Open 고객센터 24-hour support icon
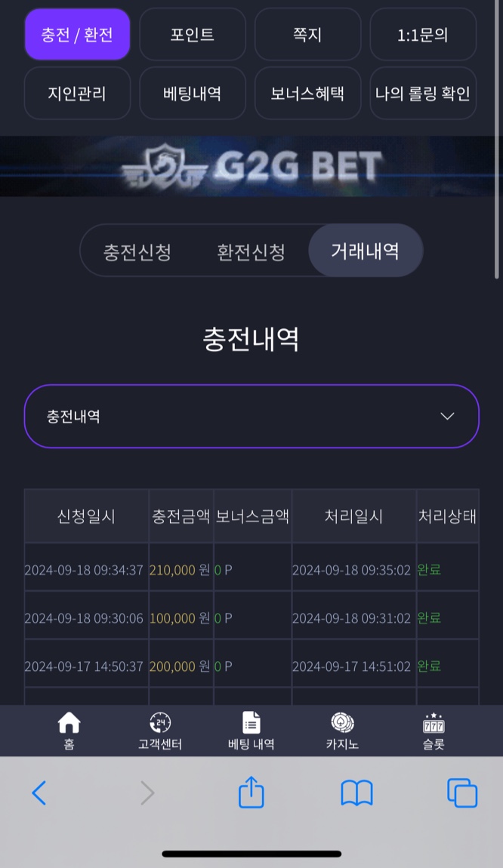Screen dimensions: 503x868 160,722
